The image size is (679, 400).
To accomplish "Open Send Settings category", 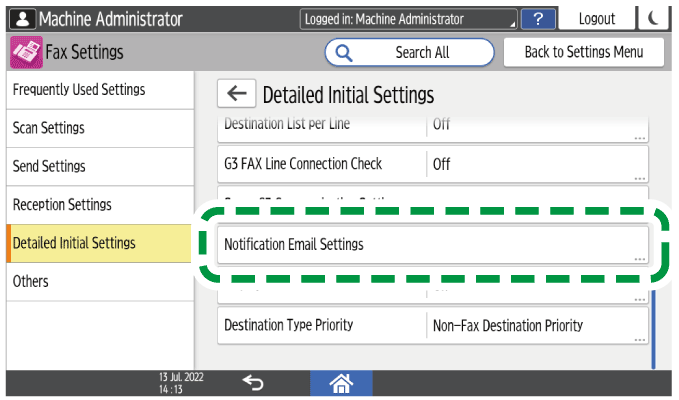I will (98, 166).
